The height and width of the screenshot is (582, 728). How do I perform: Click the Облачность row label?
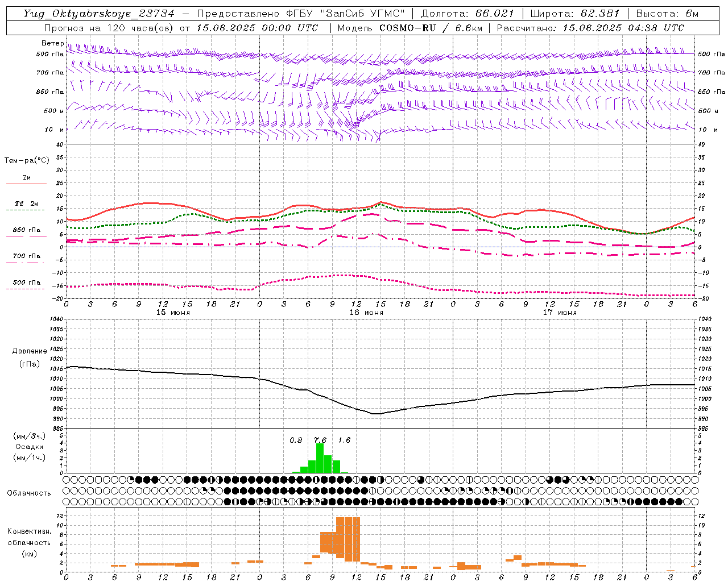[x=29, y=493]
